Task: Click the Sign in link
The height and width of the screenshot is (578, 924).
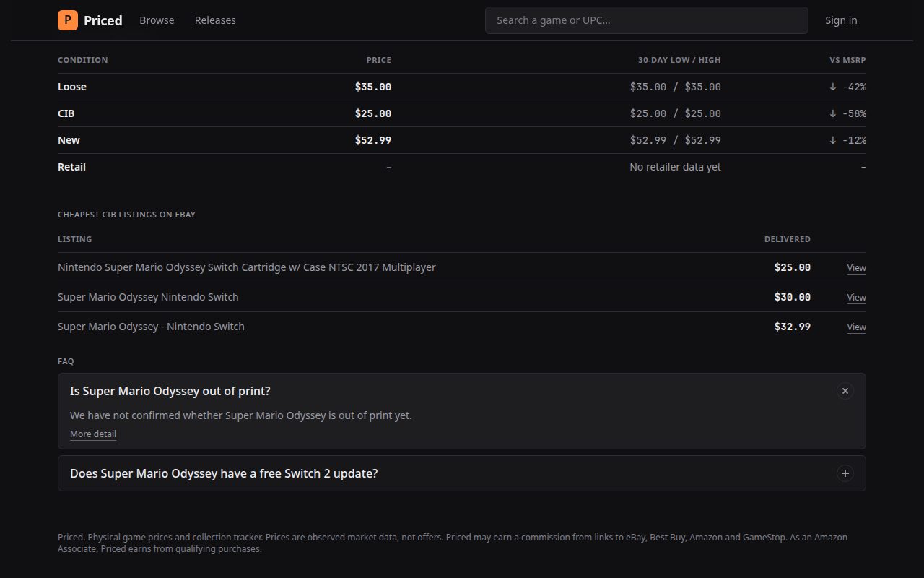Action: 841,20
